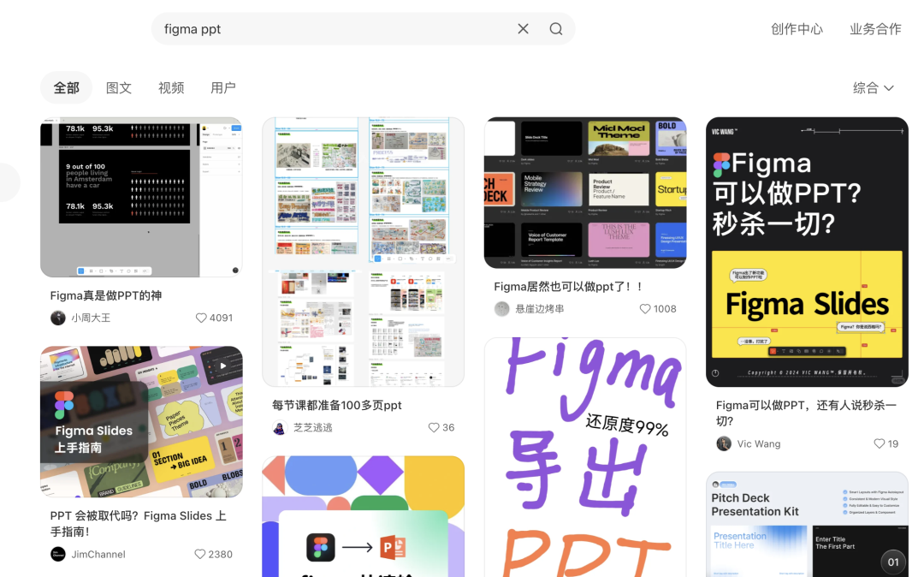Viewport: 924px width, 577px height.
Task: Open title 'Figma可以做PPT，还有人说秒杀一切?'
Action: click(806, 413)
